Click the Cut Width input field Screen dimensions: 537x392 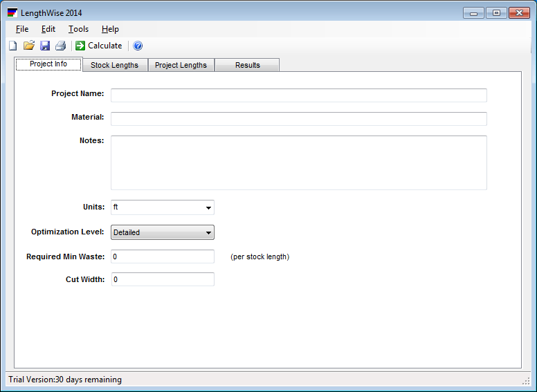pyautogui.click(x=163, y=279)
